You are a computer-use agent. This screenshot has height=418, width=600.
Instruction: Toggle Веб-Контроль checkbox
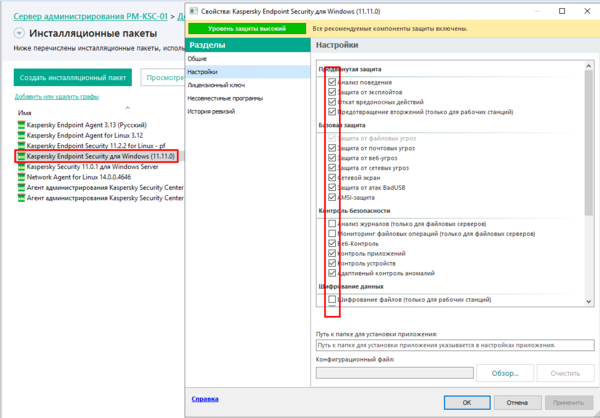332,243
